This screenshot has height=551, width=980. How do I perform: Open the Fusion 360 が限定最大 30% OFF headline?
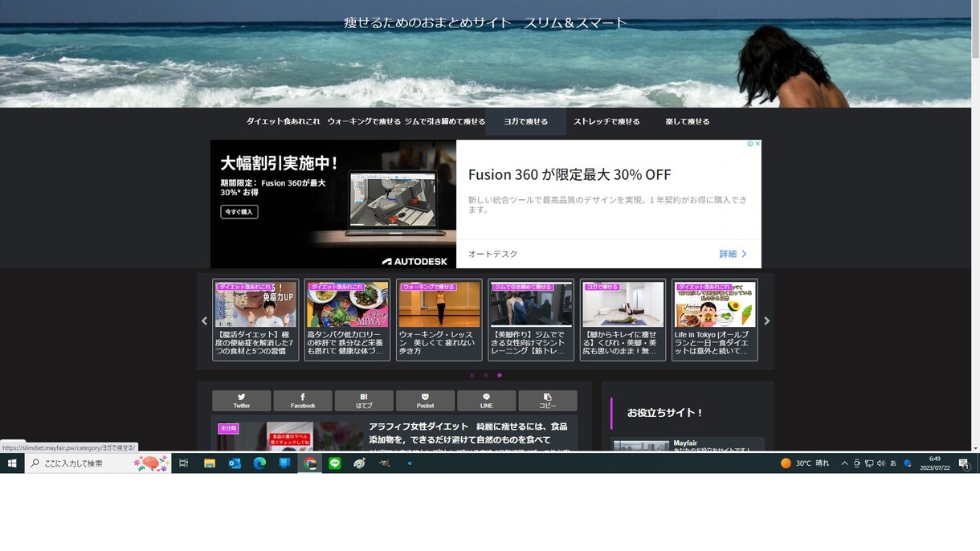(570, 175)
